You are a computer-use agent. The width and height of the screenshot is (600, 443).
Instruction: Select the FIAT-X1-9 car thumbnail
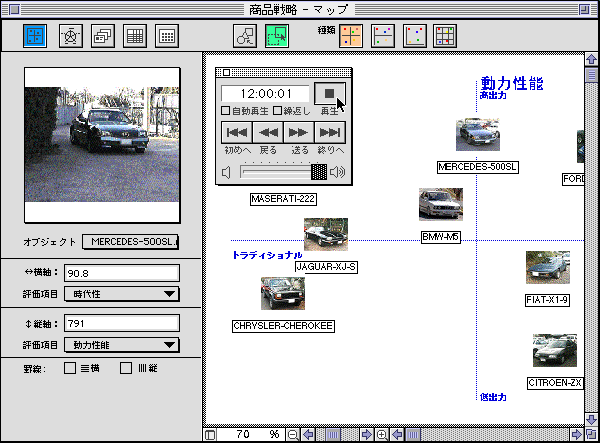coord(548,267)
